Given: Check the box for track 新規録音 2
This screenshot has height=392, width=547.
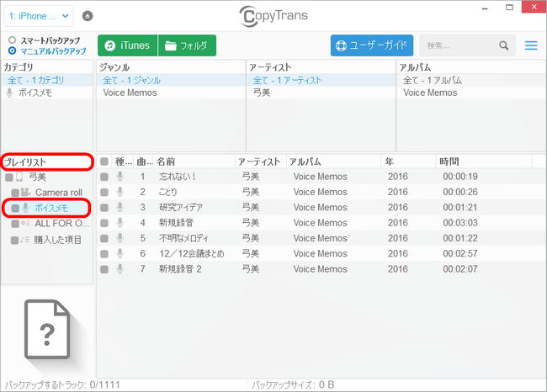Looking at the screenshot, I should [104, 269].
